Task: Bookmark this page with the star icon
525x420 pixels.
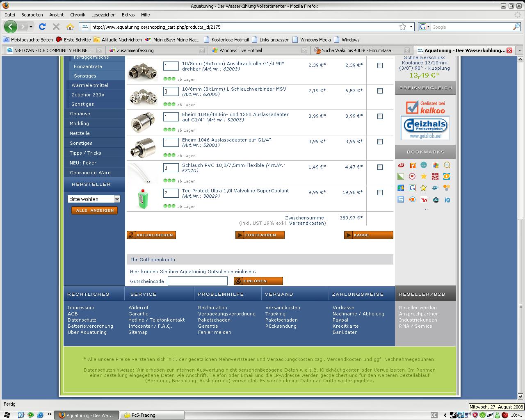Action: 403,27
